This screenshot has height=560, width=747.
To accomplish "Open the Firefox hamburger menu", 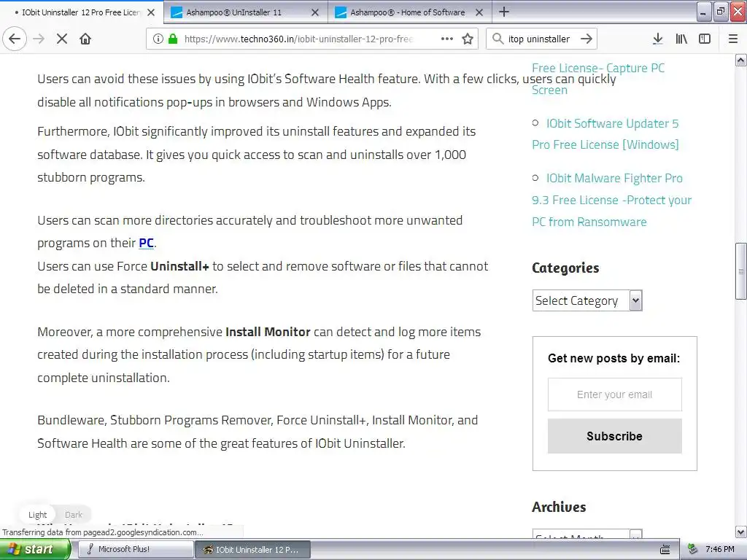I will click(733, 39).
